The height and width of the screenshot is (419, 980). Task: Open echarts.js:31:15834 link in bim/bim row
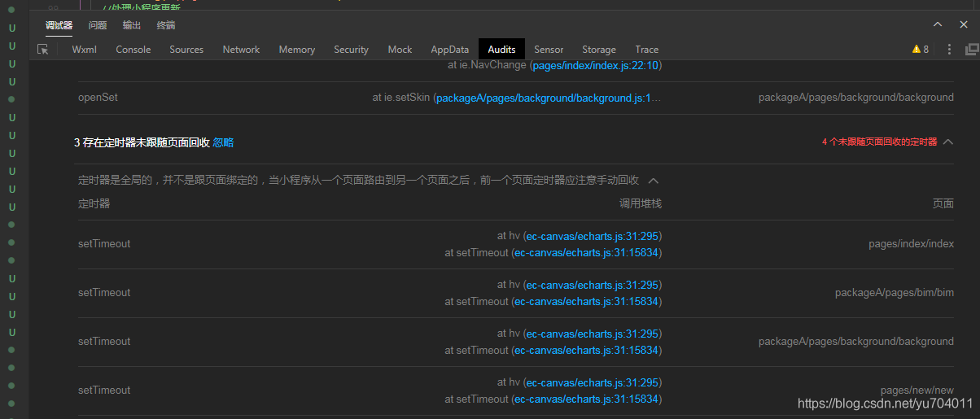point(586,302)
